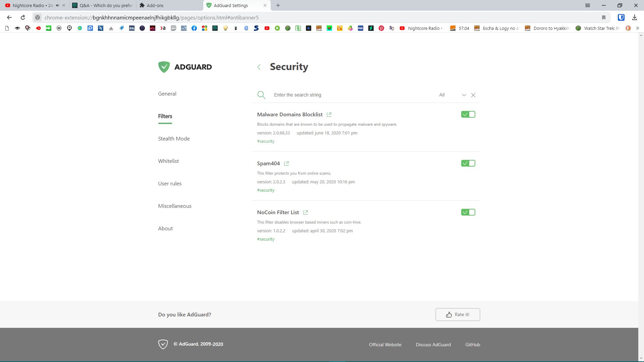
Task: Open the MAL bookmark icon
Action: point(361,28)
